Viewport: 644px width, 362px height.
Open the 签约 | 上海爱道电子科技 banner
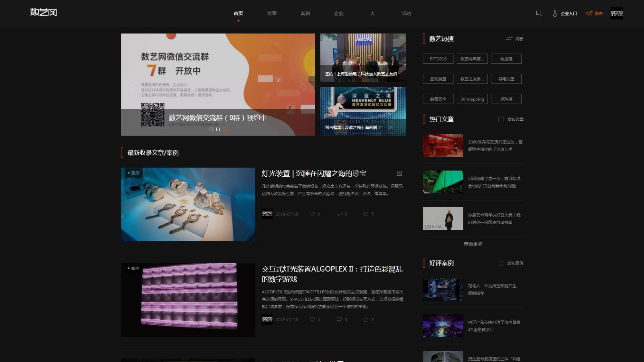(363, 58)
